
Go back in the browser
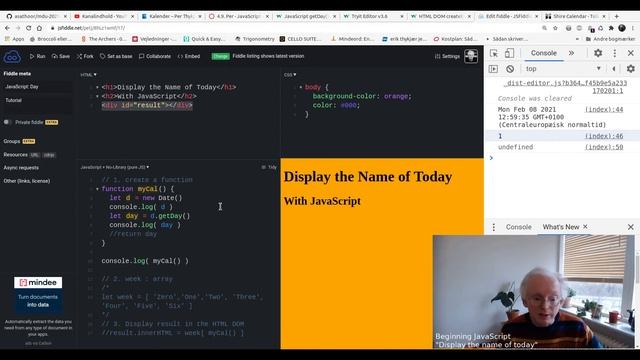[x=7, y=28]
